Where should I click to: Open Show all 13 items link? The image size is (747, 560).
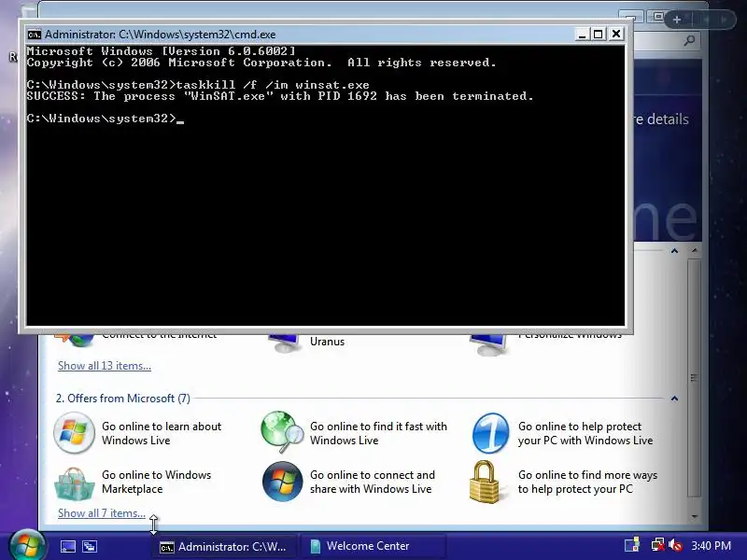coord(105,366)
